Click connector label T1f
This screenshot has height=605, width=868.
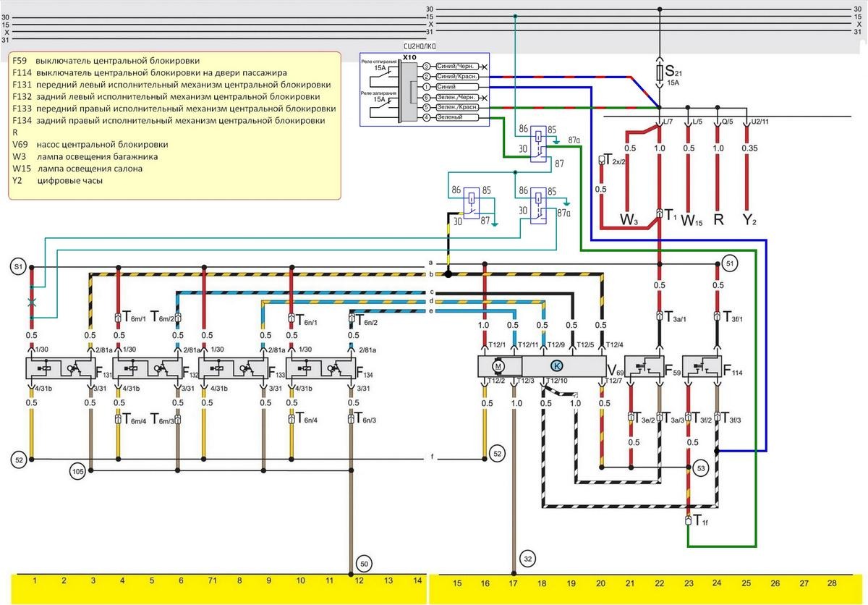coord(700,520)
